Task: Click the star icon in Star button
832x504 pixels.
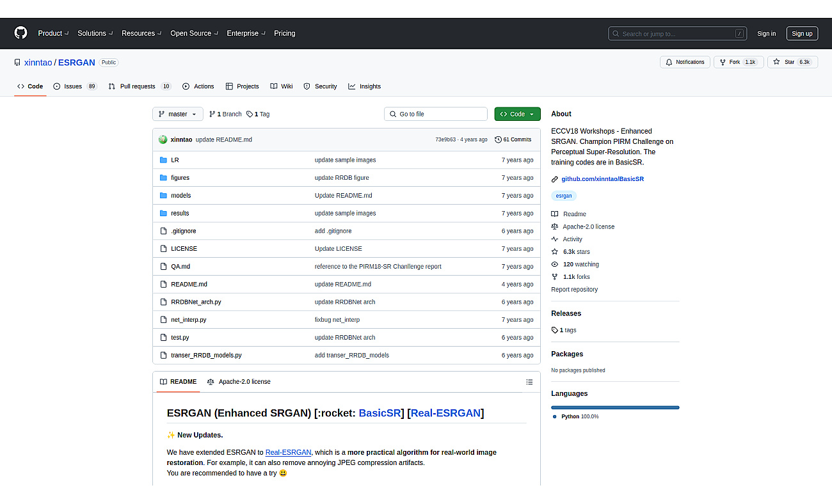Action: coord(776,62)
